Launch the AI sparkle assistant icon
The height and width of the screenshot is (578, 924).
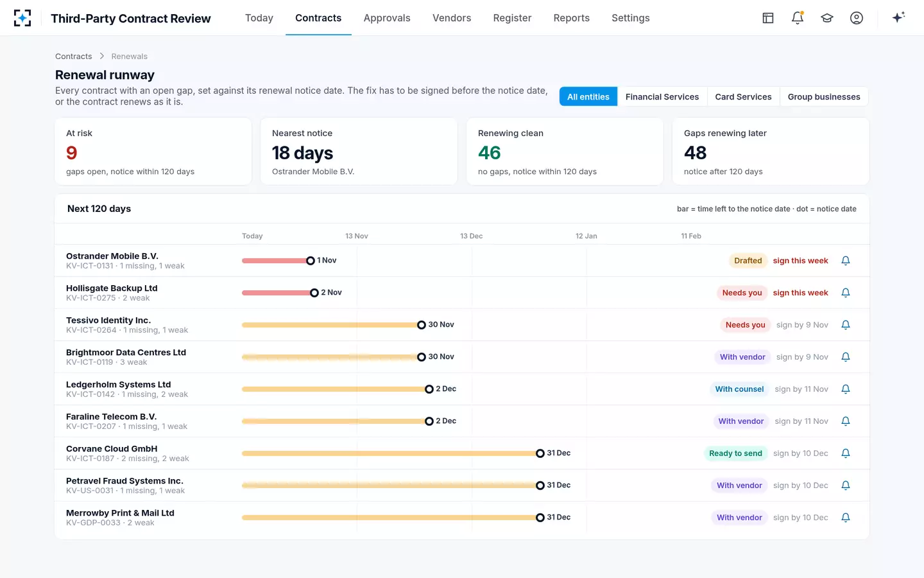click(898, 17)
